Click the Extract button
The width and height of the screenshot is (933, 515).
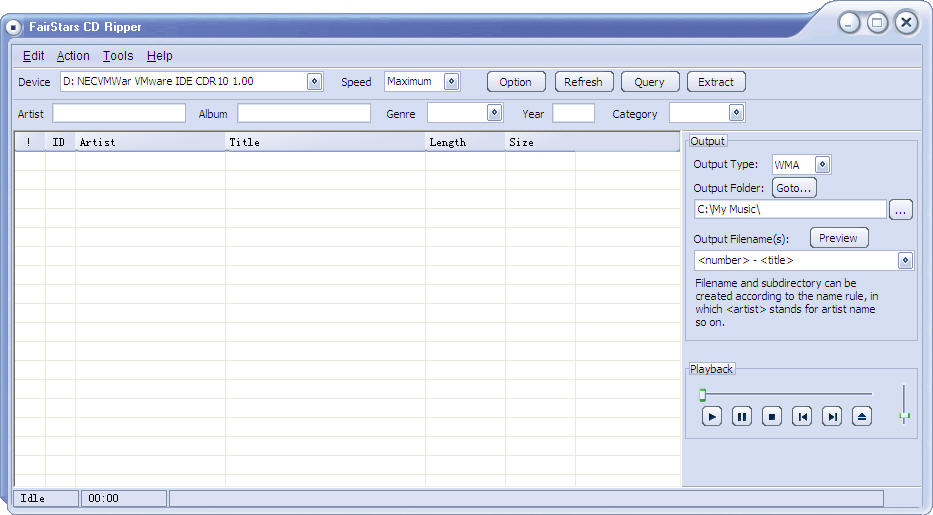pyautogui.click(x=715, y=82)
